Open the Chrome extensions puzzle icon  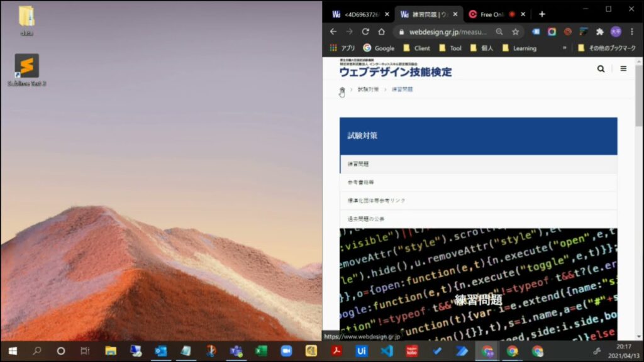[601, 31]
